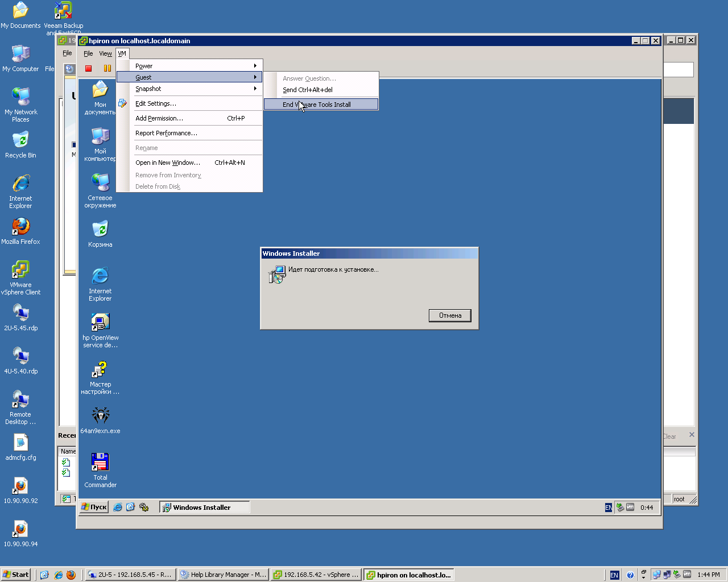Select the Mozilla Firefox shortcut on host desktop
This screenshot has height=582, width=728.
click(x=20, y=231)
